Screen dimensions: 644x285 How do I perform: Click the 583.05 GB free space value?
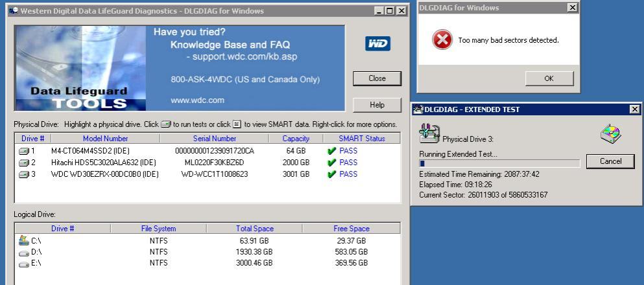click(351, 252)
